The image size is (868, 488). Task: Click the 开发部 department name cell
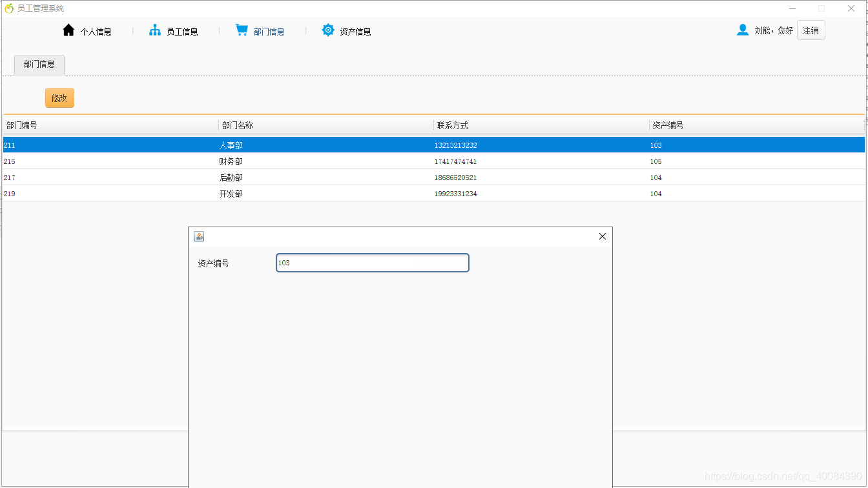[231, 194]
